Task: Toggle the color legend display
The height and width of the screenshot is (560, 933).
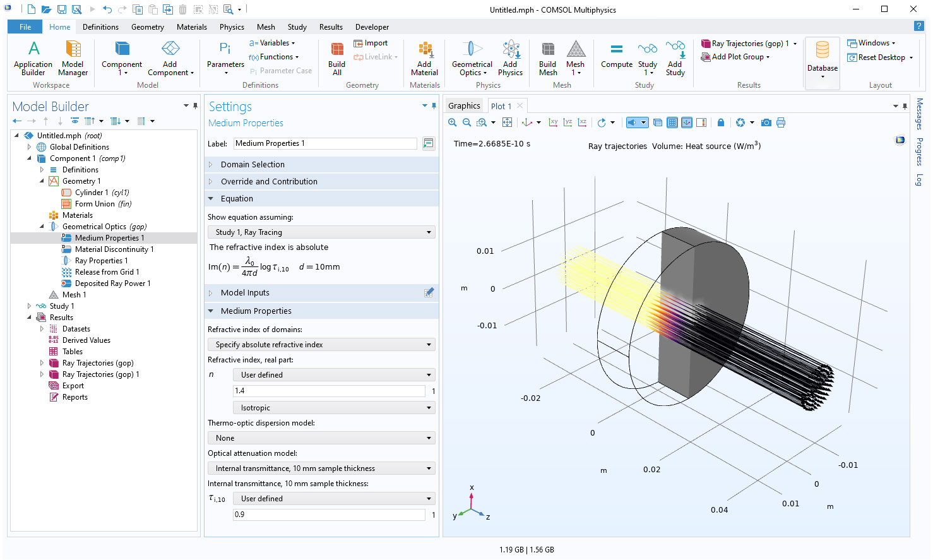Action: pyautogui.click(x=701, y=122)
